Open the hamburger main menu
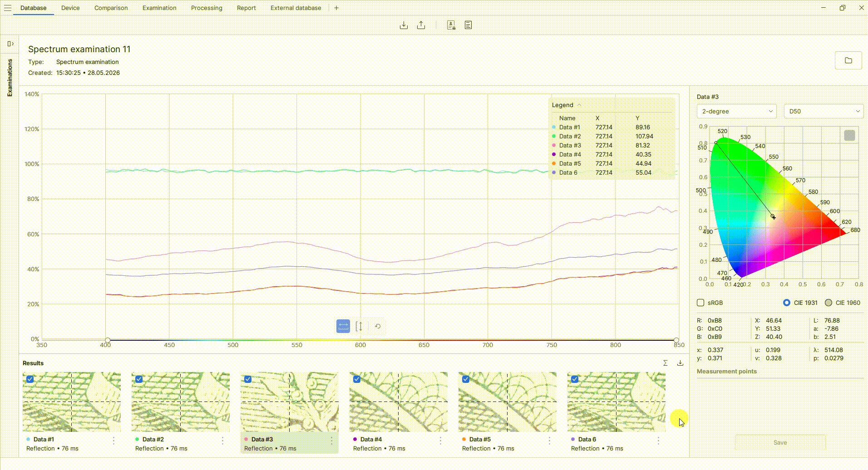 point(7,8)
